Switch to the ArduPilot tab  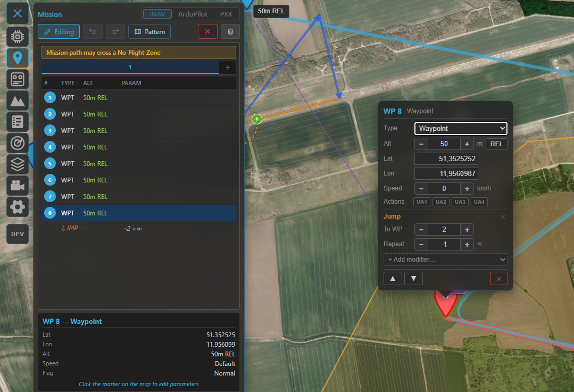click(193, 14)
